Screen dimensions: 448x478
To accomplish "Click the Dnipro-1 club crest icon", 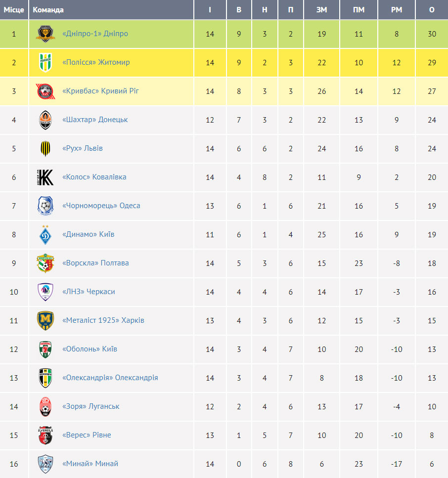I will tap(45, 34).
